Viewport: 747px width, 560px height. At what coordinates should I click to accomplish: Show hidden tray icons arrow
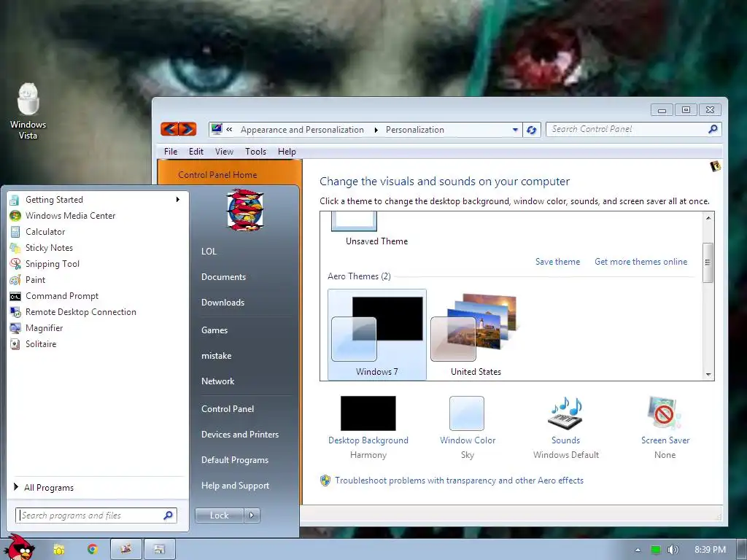[638, 550]
